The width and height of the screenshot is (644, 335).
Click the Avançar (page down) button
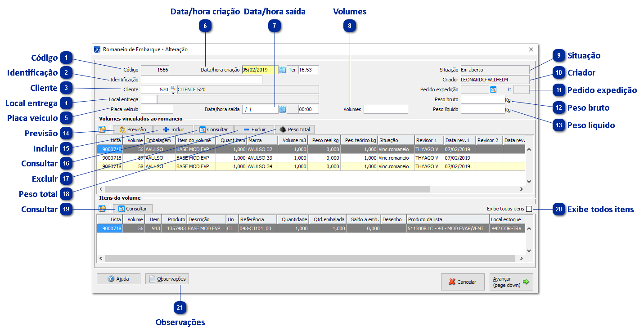[511, 282]
